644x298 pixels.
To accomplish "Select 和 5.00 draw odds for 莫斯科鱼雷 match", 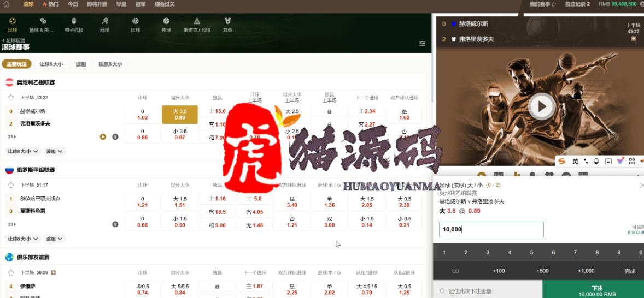I will 217,225.
